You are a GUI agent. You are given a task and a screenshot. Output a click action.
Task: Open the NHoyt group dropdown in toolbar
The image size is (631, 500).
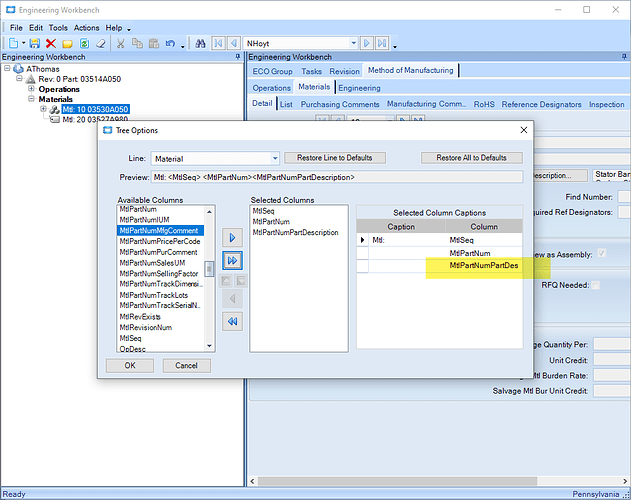353,43
